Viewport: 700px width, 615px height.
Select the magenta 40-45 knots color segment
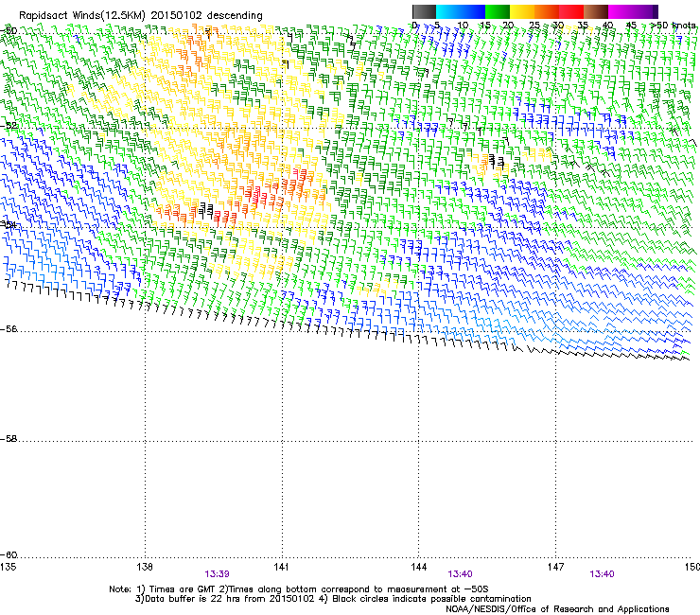pyautogui.click(x=626, y=11)
